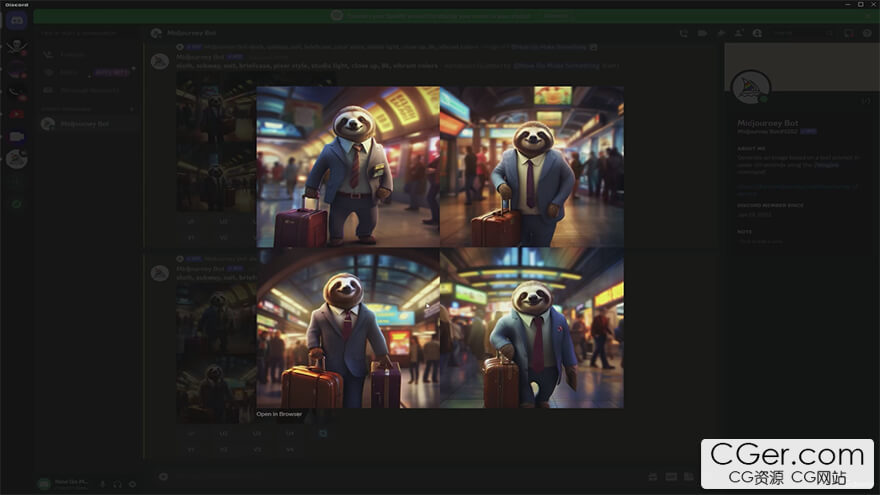
Task: Click the /imagine command link in About Me
Action: click(826, 165)
